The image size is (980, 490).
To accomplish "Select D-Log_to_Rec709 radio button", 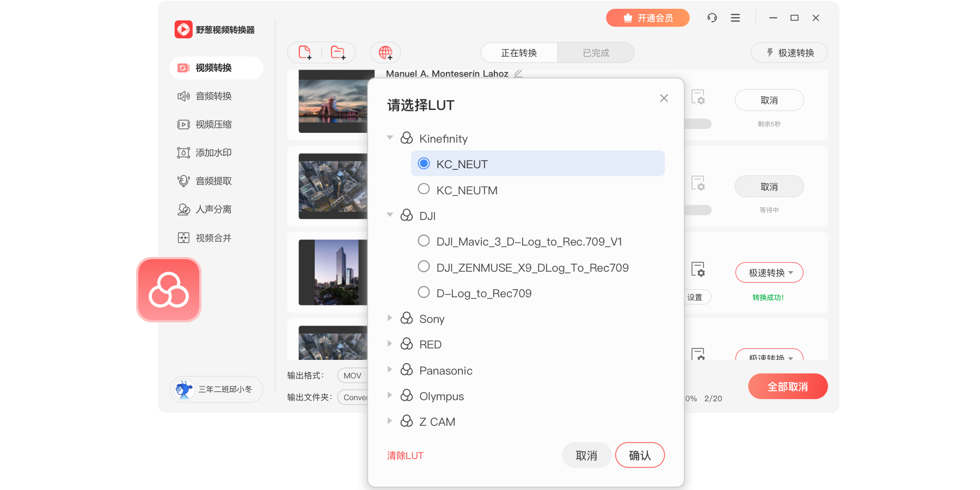I will [x=424, y=292].
